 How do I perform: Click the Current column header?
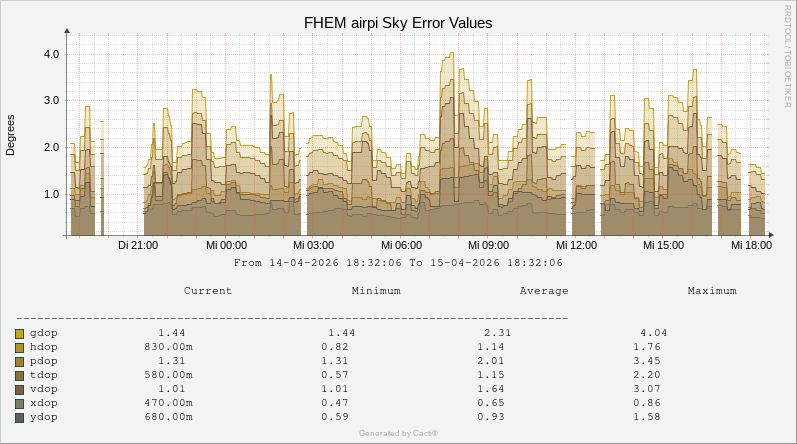coord(208,291)
